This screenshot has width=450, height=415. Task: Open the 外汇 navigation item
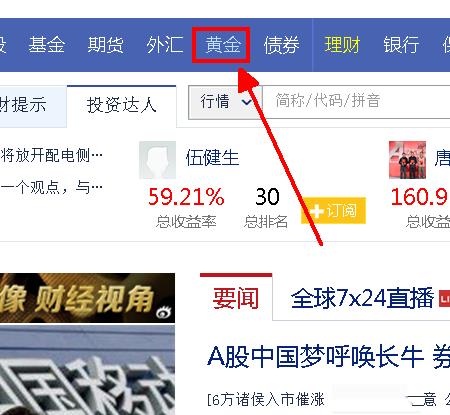(164, 45)
